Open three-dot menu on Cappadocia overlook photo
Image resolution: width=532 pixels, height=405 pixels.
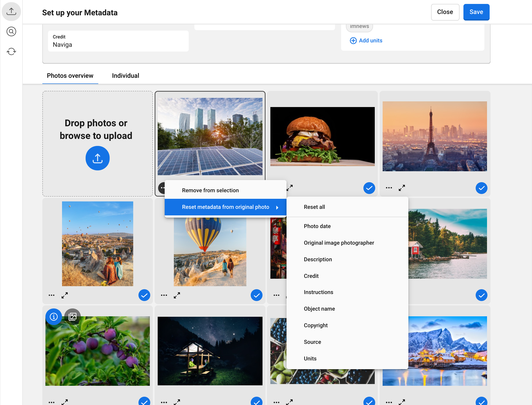(x=51, y=295)
